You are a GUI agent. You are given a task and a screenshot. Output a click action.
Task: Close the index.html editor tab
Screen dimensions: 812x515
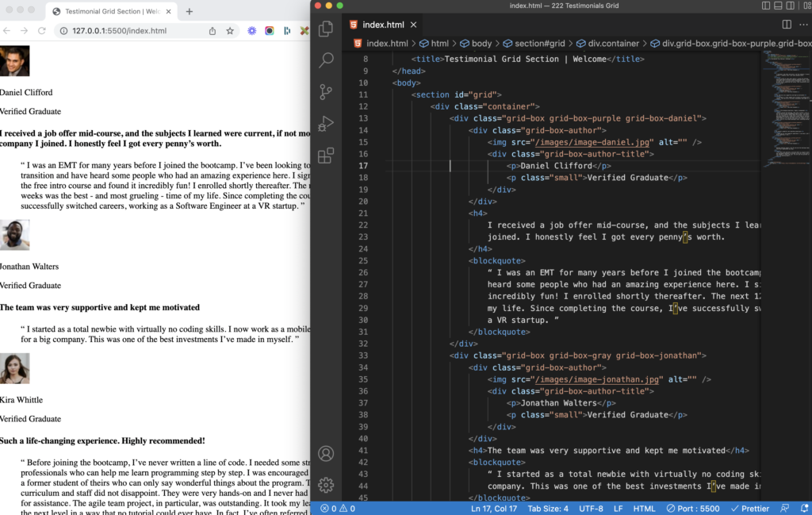coord(413,25)
